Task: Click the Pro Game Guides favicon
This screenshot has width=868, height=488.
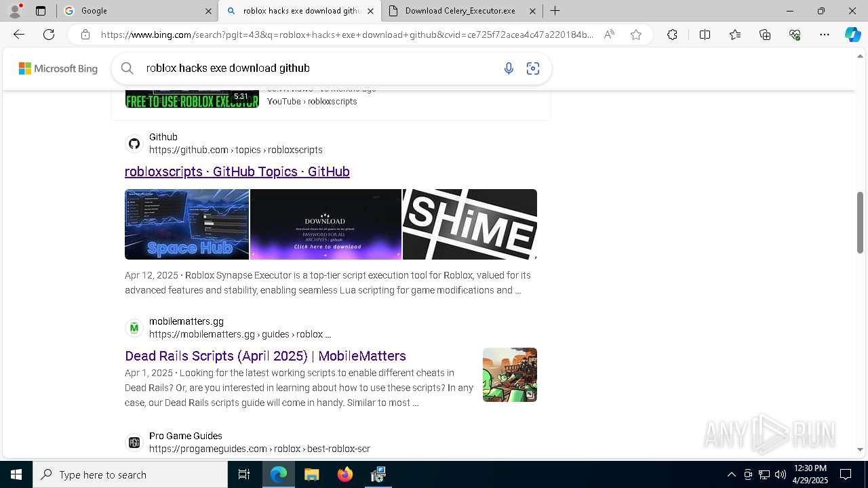Action: pos(134,443)
